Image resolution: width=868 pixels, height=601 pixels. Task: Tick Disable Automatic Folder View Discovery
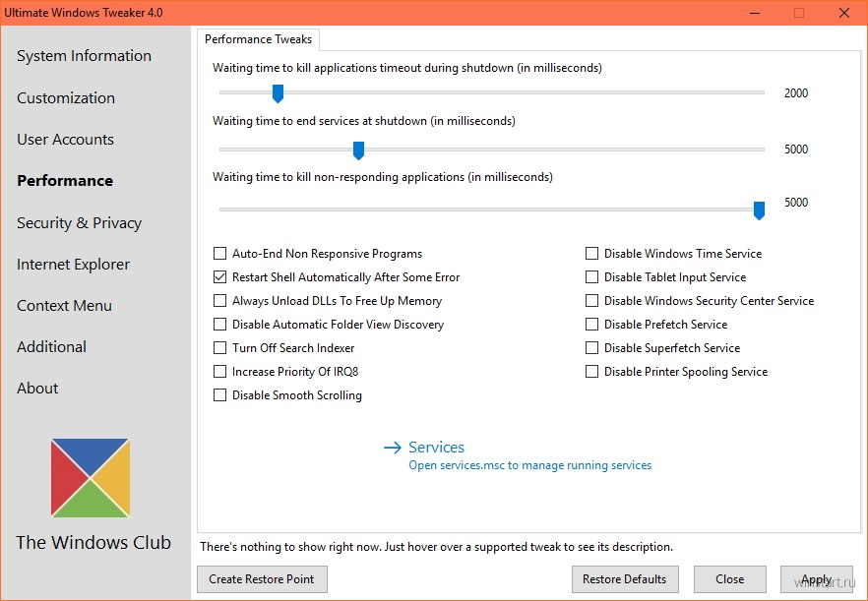[219, 325]
